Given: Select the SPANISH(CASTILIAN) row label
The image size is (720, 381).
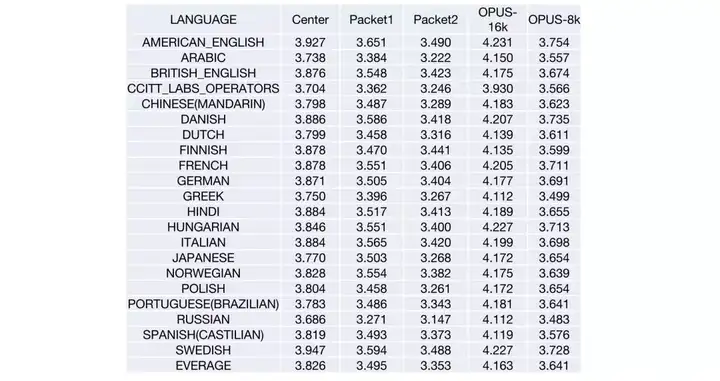Looking at the screenshot, I should [203, 335].
